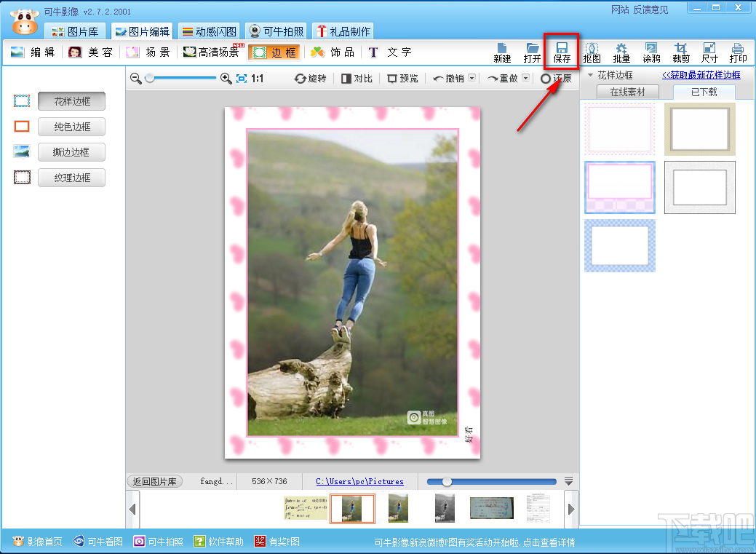Show next thumbnails with right arrow
Screen dimensions: 756x554
point(571,509)
